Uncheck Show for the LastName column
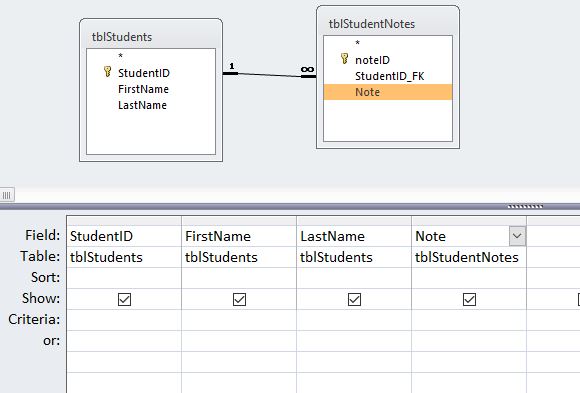 coord(354,299)
